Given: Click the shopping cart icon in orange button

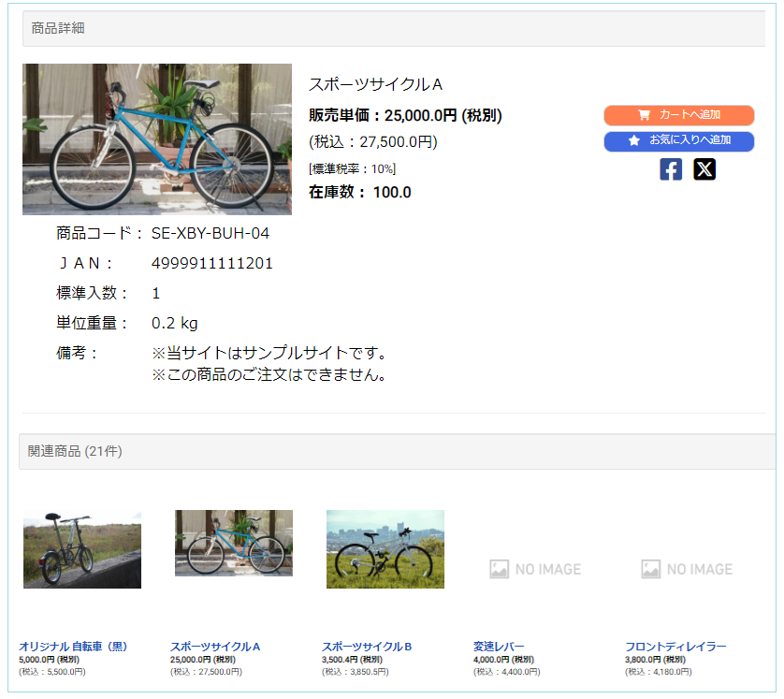Looking at the screenshot, I should click(x=644, y=115).
